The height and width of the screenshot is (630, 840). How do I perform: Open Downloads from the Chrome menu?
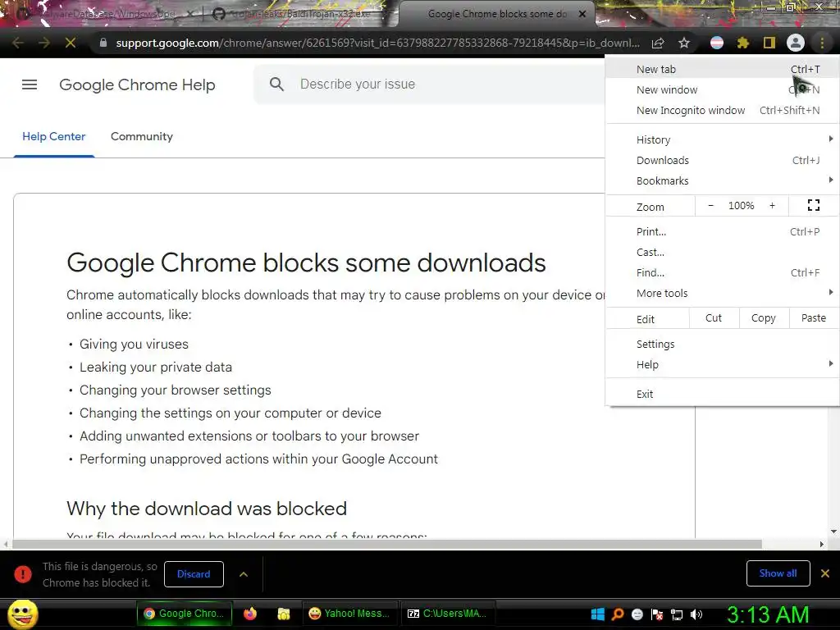click(722, 160)
